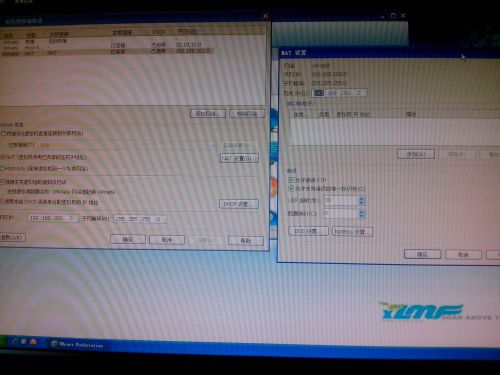Select the Bridged mode radio button
The height and width of the screenshot is (375, 500).
click(x=3, y=134)
